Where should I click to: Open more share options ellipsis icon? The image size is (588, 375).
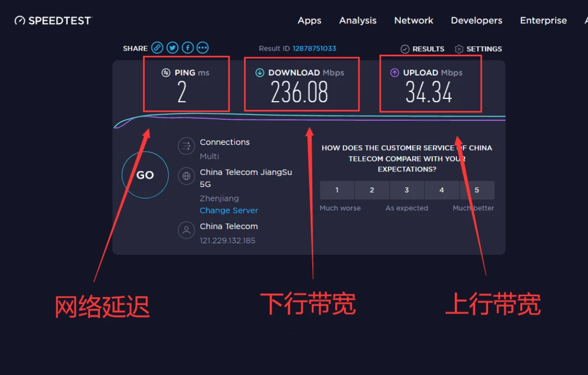[202, 48]
